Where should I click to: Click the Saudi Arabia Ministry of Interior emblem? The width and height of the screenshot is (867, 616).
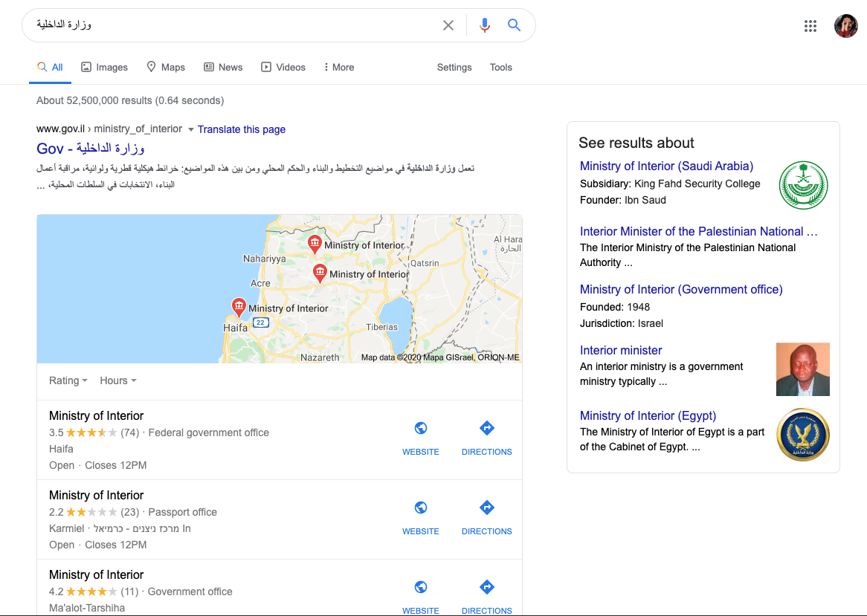pyautogui.click(x=803, y=185)
